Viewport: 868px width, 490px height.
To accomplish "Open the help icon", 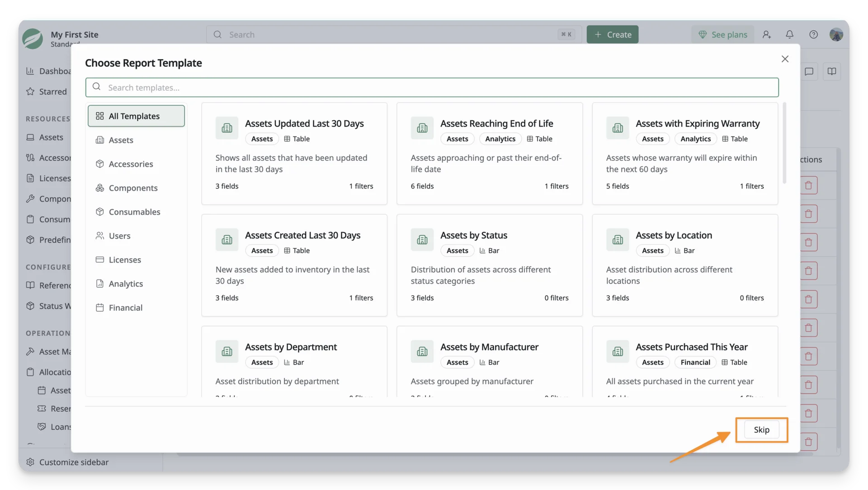I will (813, 34).
